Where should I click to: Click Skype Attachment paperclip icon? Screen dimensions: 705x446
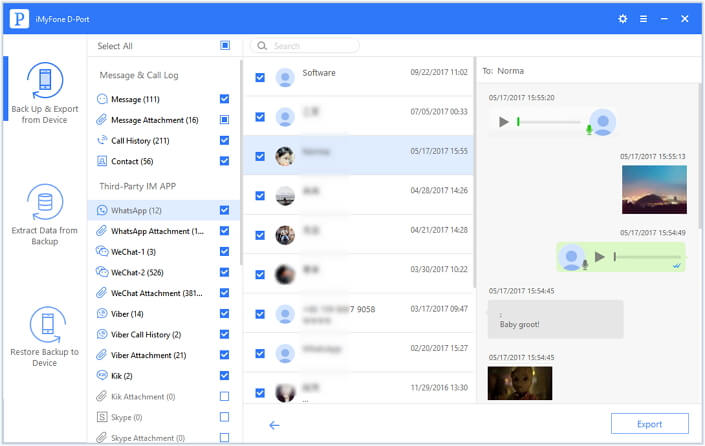pos(102,437)
